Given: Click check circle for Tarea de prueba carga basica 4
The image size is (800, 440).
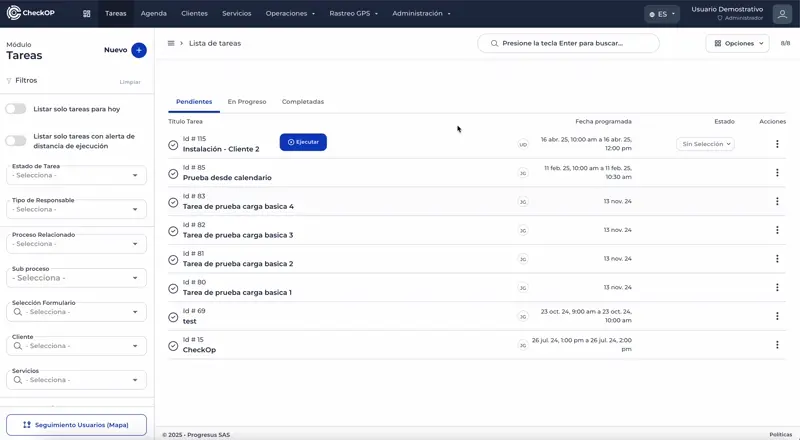Looking at the screenshot, I should click(173, 202).
